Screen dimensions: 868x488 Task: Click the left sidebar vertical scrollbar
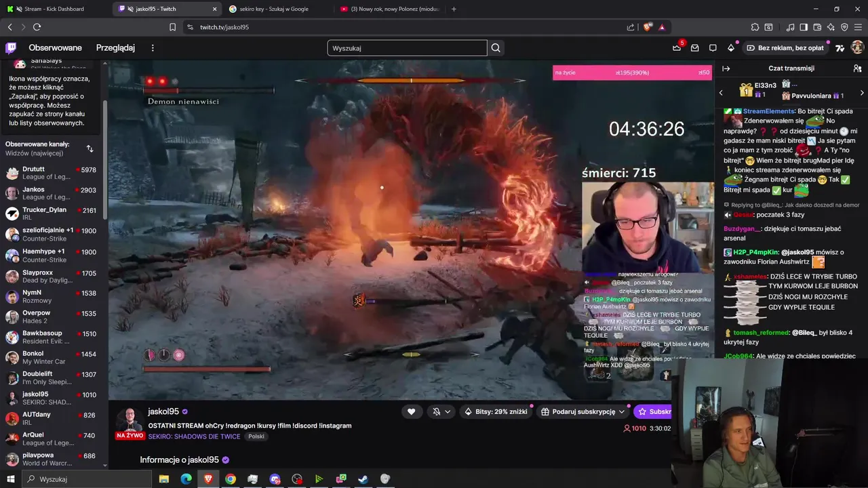point(105,159)
